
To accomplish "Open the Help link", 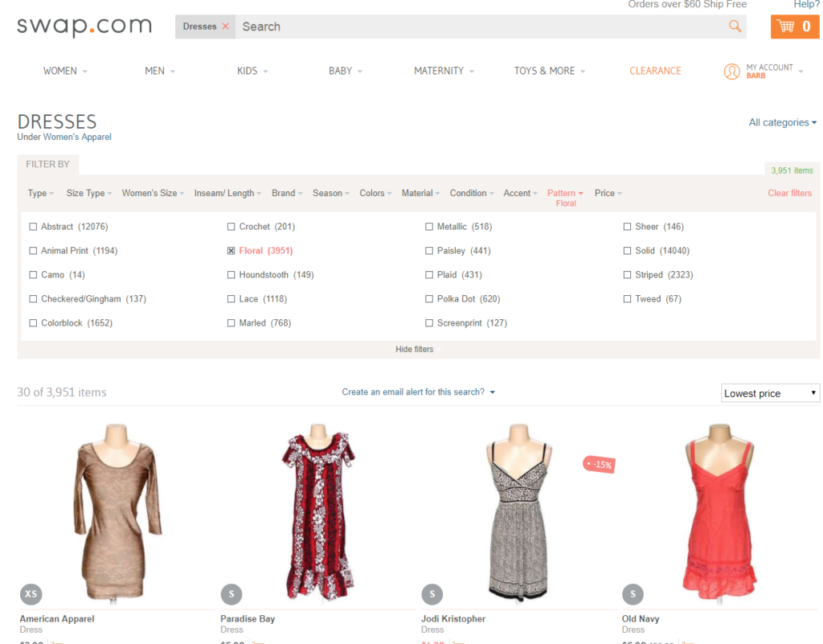I will [x=806, y=4].
